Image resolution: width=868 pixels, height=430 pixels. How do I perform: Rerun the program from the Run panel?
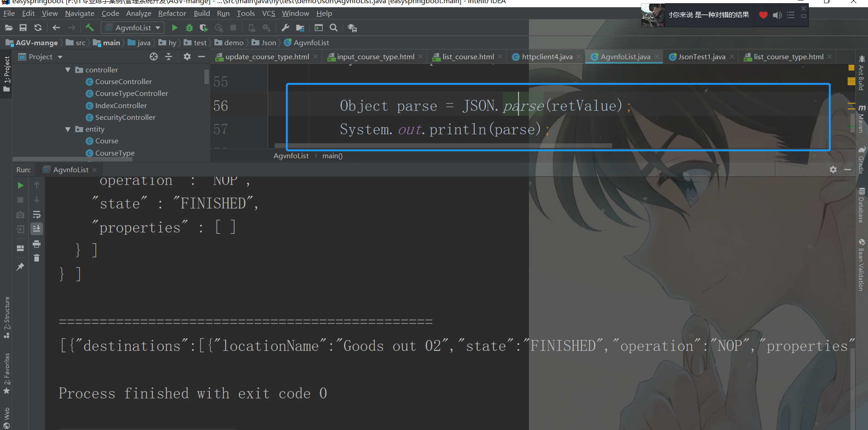20,185
